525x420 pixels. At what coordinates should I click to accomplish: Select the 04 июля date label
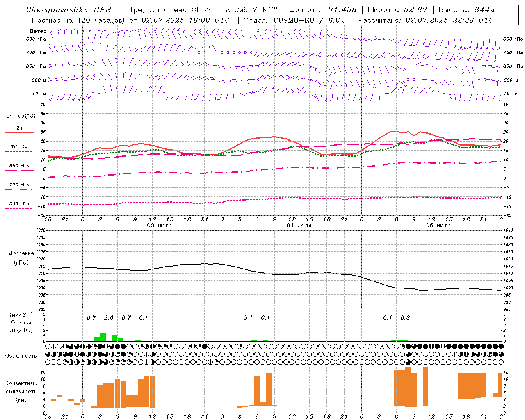(x=299, y=226)
